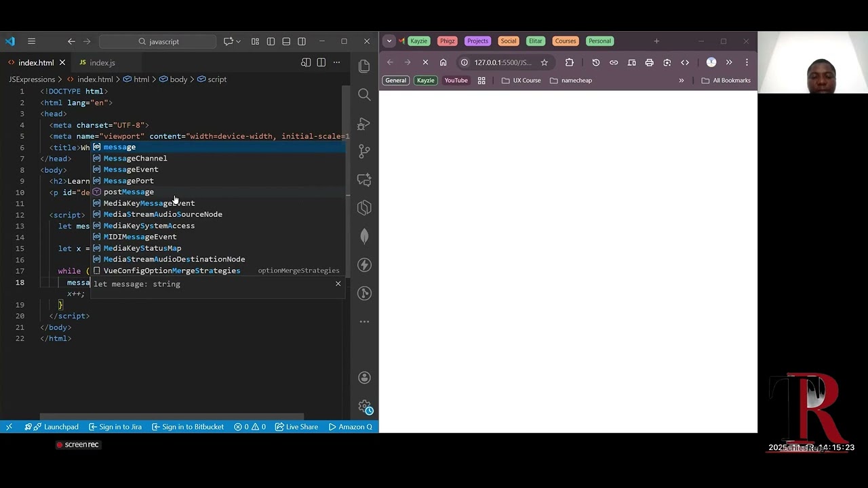The image size is (868, 488).
Task: Open the MongoDB leaf view
Action: (x=364, y=236)
